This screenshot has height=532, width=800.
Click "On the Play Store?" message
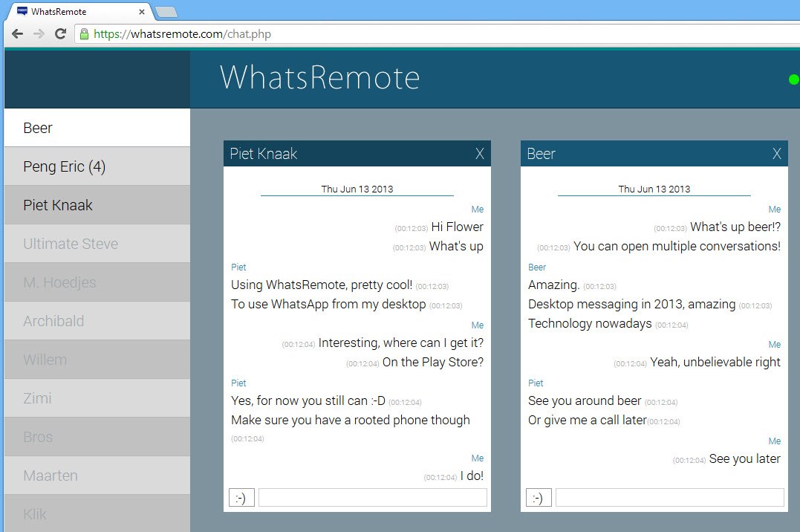tap(433, 362)
